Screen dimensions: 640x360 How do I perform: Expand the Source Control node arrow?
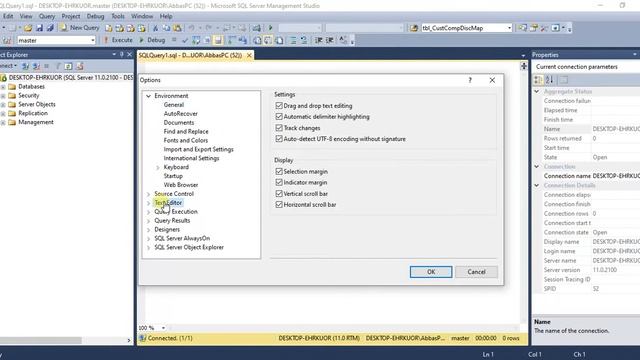coord(149,194)
